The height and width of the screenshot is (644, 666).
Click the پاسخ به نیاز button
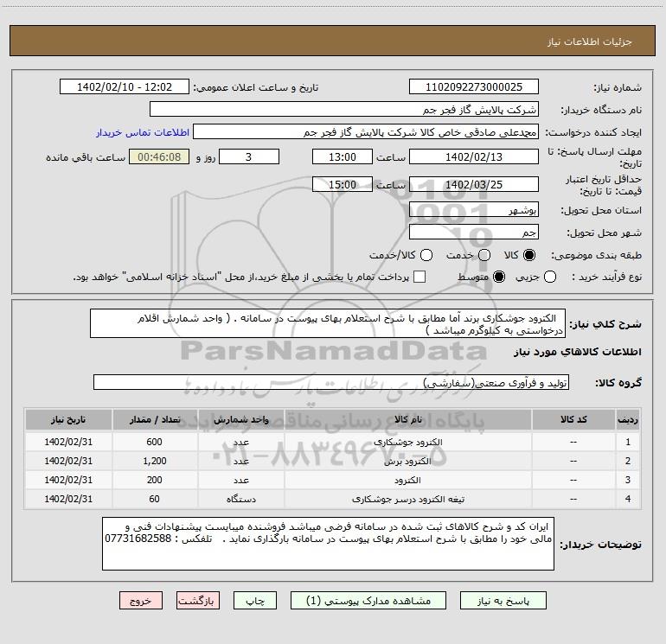point(503,601)
